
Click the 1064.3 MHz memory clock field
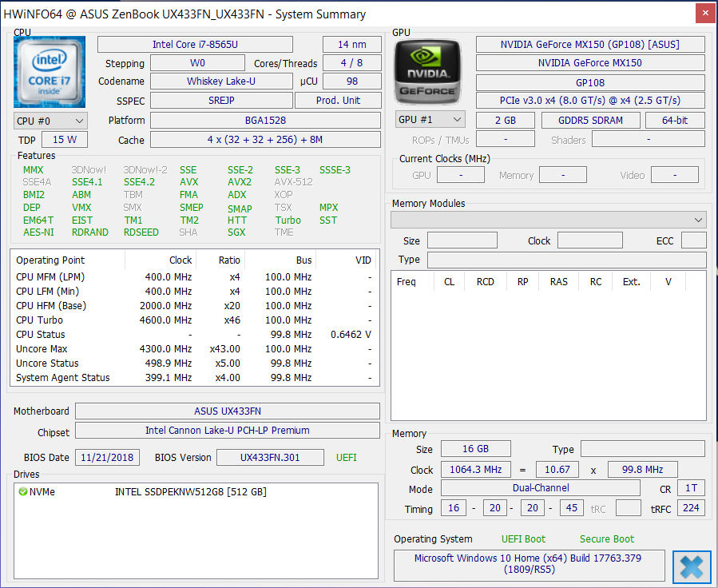pos(476,470)
